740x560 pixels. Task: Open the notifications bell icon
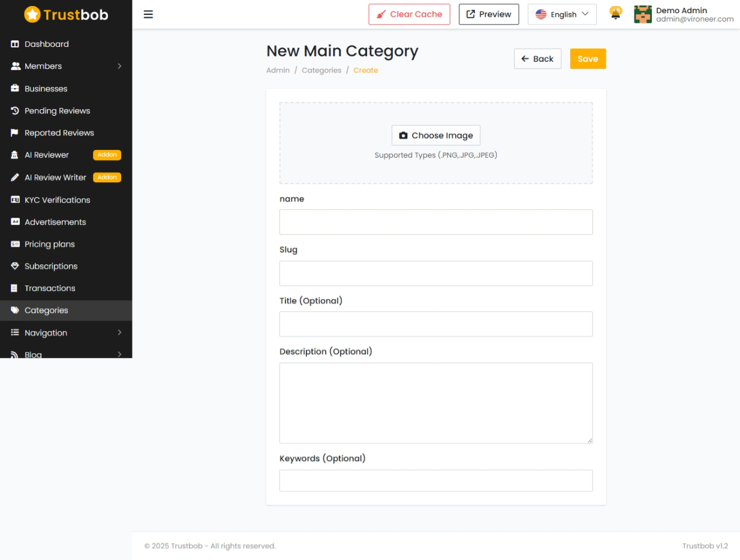pos(615,14)
